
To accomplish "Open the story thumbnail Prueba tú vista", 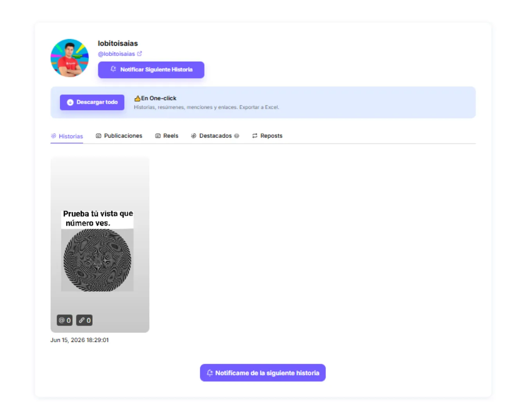I will click(100, 245).
